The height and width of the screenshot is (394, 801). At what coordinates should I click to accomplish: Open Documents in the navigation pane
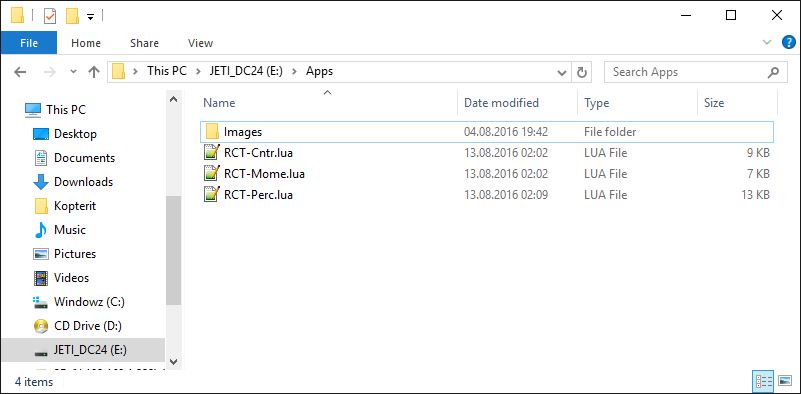point(83,158)
